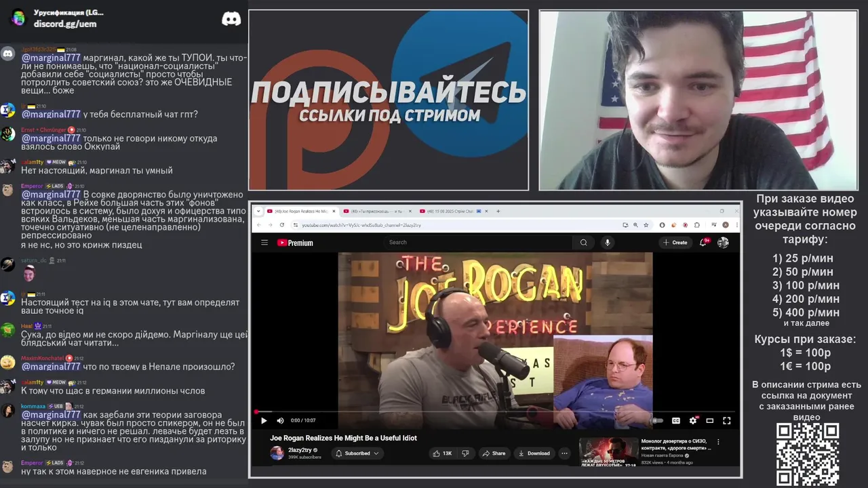The image size is (868, 488).
Task: Open options for «Монолог дезертира» video
Action: pos(719,443)
